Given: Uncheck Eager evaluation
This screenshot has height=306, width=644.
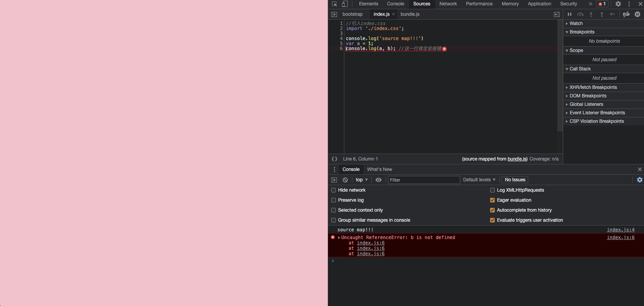Looking at the screenshot, I should [x=492, y=200].
